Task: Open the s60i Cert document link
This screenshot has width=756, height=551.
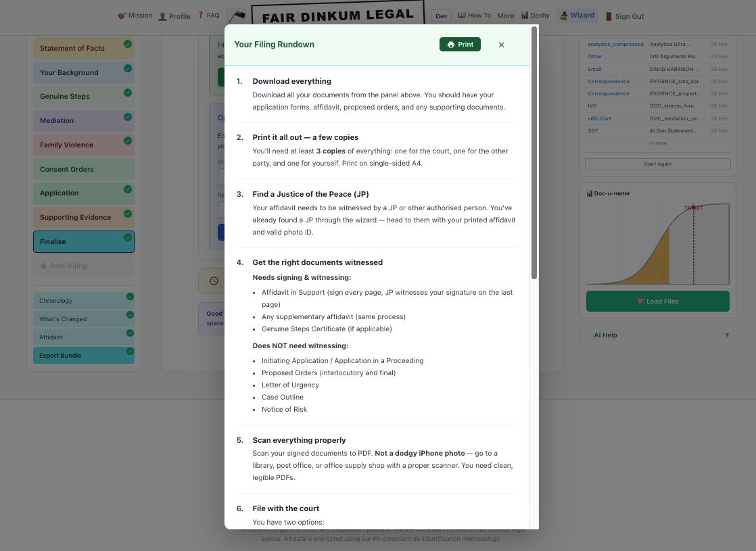Action: [599, 118]
